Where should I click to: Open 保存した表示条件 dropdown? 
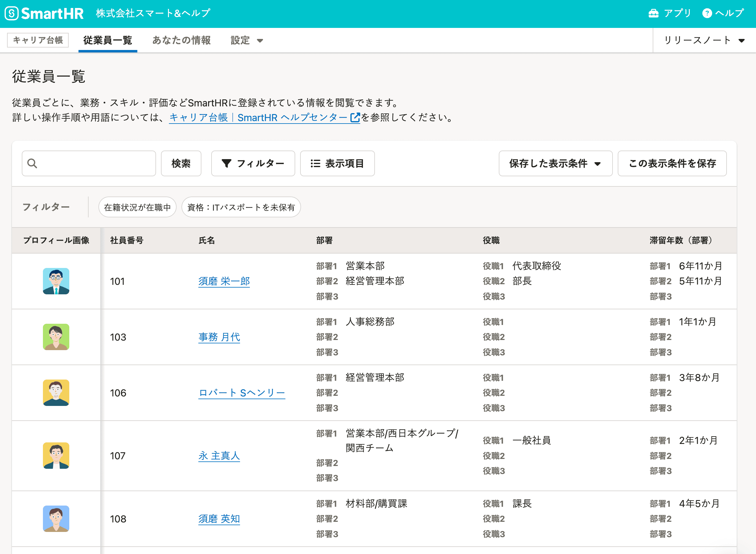point(555,163)
